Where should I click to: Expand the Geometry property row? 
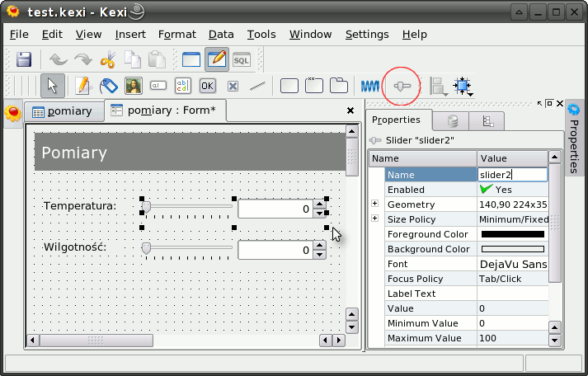[x=375, y=204]
